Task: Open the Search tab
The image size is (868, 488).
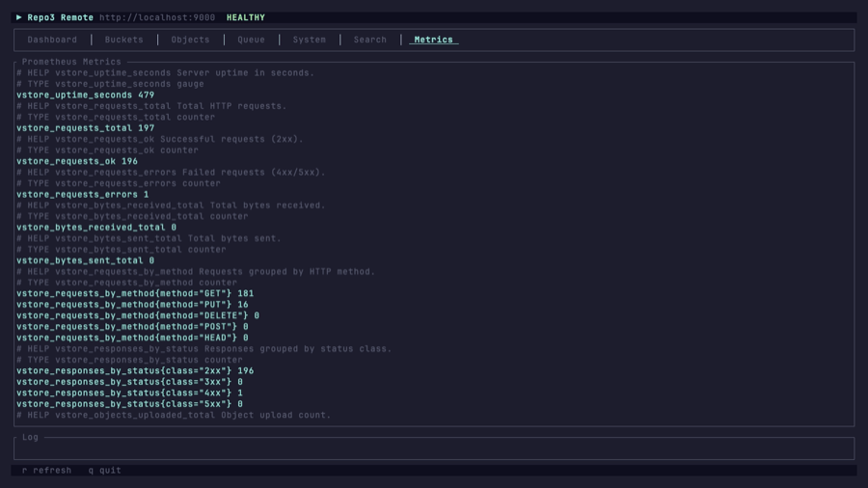Action: point(370,40)
